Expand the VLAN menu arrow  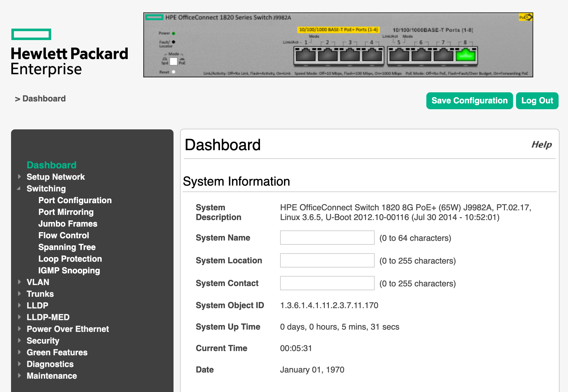[19, 282]
